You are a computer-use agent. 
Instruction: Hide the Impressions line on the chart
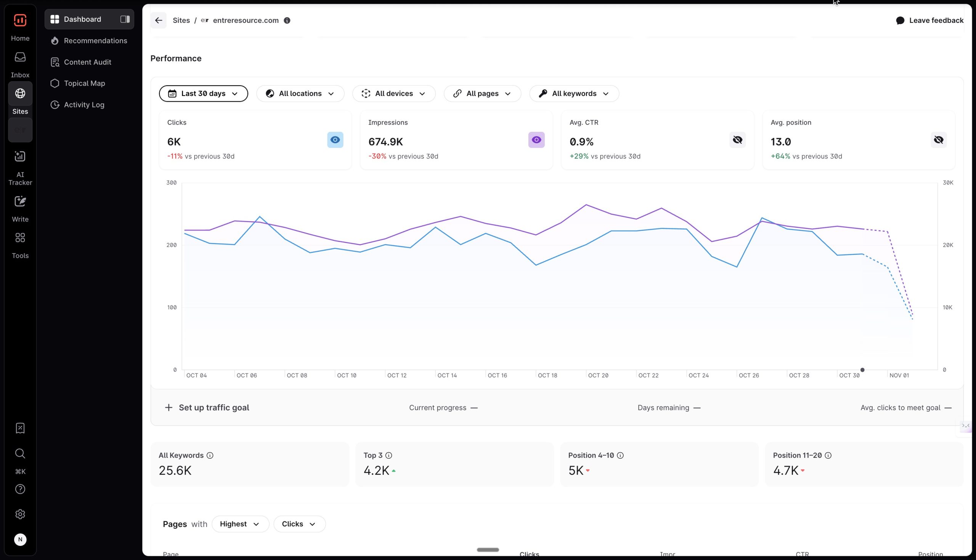(536, 139)
